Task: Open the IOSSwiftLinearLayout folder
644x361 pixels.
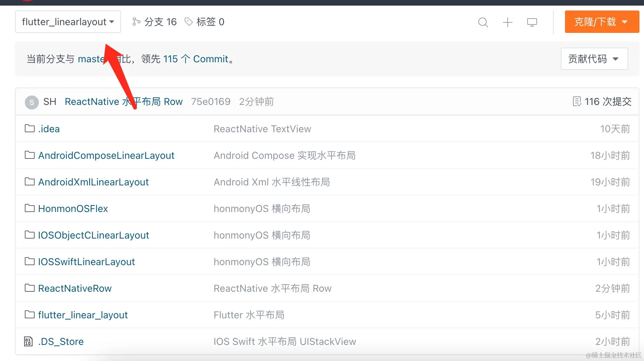Action: pos(86,262)
